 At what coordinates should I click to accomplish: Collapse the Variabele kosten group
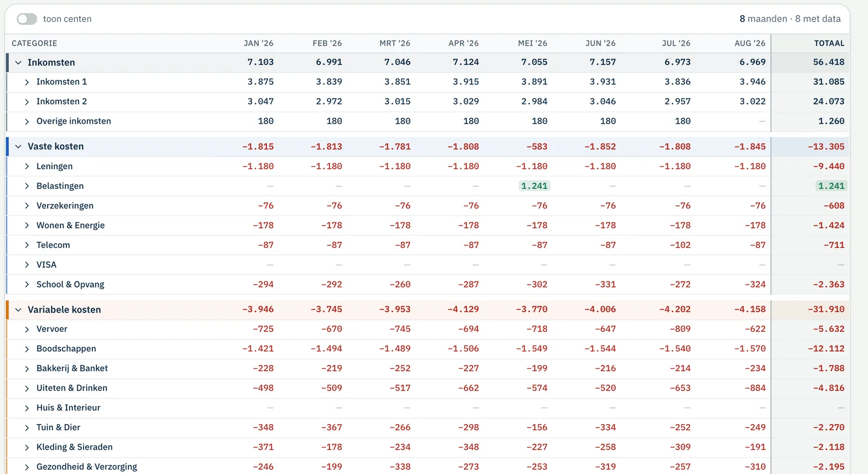18,310
